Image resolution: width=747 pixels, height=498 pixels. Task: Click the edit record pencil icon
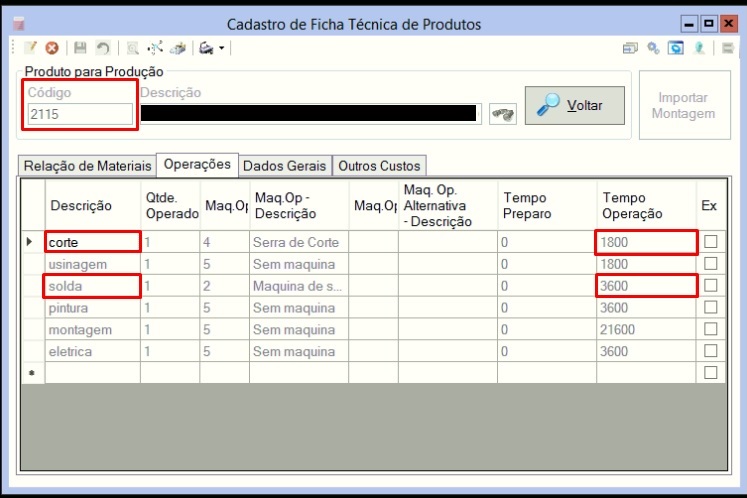click(x=30, y=48)
